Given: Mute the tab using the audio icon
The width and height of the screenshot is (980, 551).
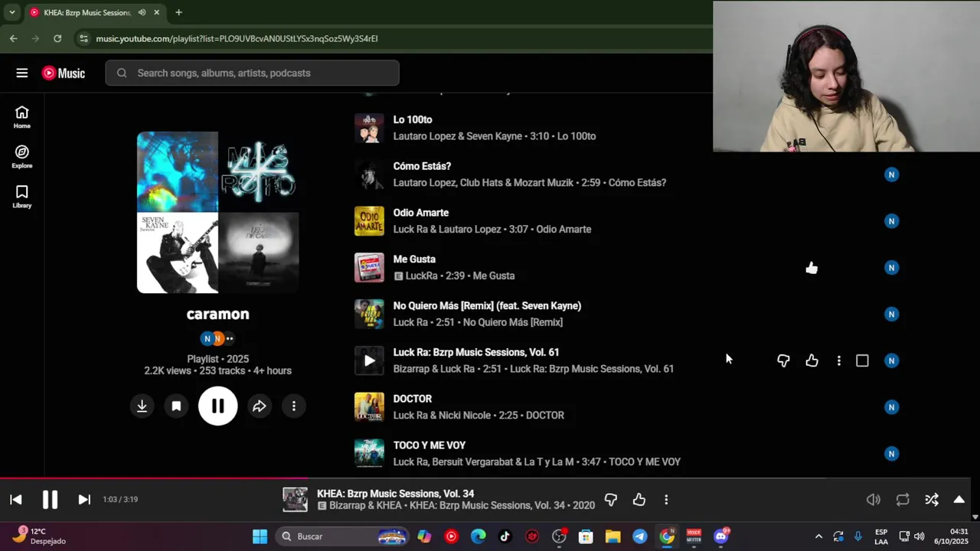Looking at the screenshot, I should pos(142,12).
